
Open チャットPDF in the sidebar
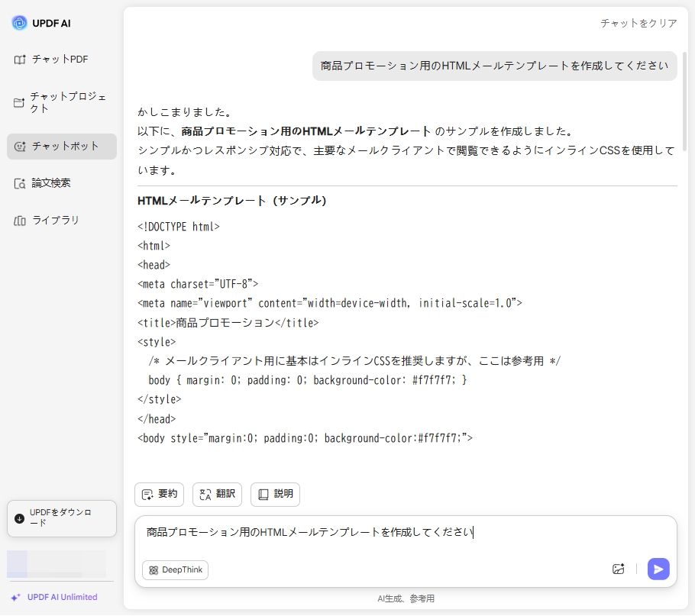[x=62, y=60]
